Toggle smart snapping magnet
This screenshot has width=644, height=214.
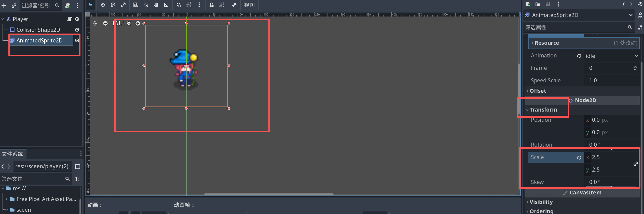point(179,5)
